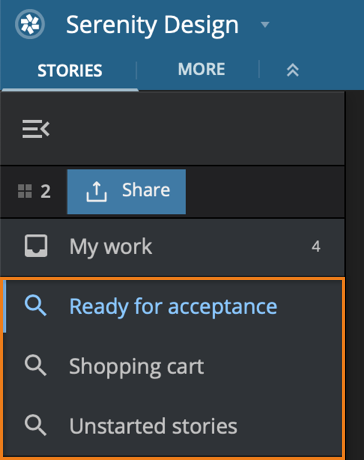Image resolution: width=364 pixels, height=460 pixels.
Task: Click the panel count grid icon
Action: tap(25, 191)
